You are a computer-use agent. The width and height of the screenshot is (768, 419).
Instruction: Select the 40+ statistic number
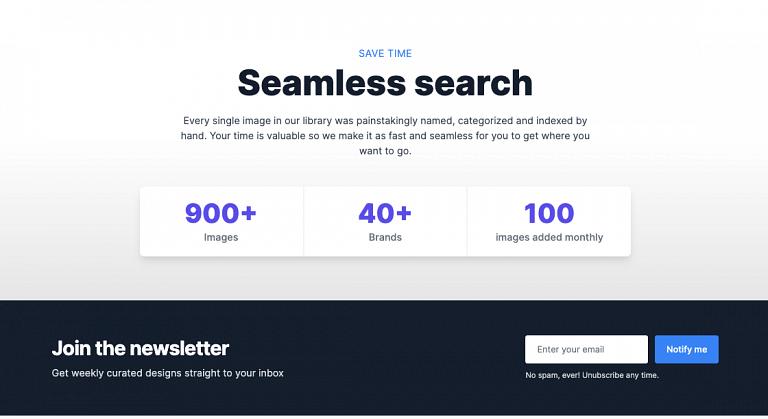tap(385, 213)
